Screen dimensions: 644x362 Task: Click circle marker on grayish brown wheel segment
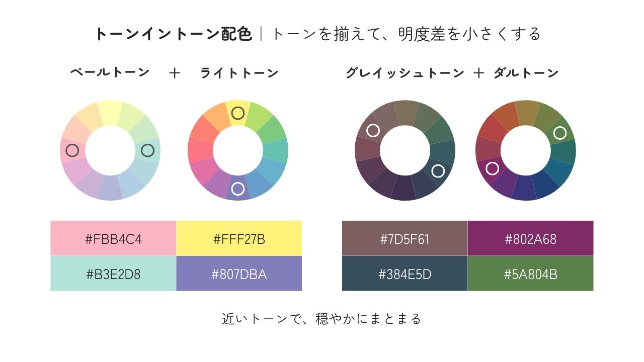pos(373,131)
